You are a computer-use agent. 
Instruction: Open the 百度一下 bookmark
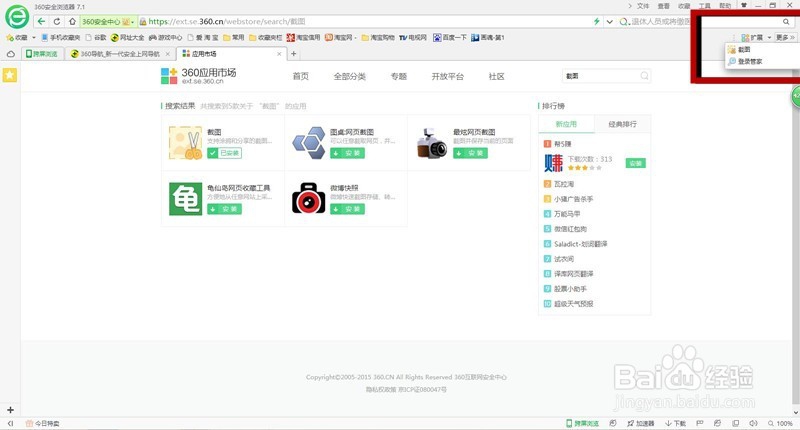pos(449,37)
